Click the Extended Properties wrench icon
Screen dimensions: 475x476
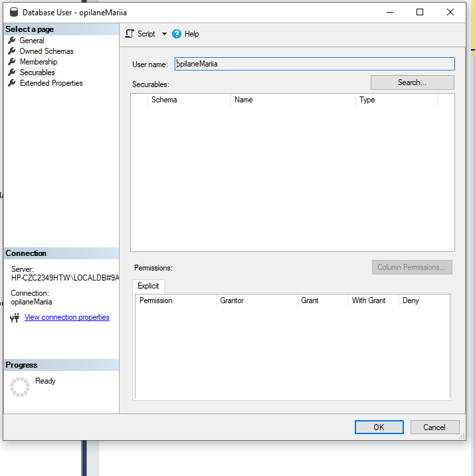point(11,83)
